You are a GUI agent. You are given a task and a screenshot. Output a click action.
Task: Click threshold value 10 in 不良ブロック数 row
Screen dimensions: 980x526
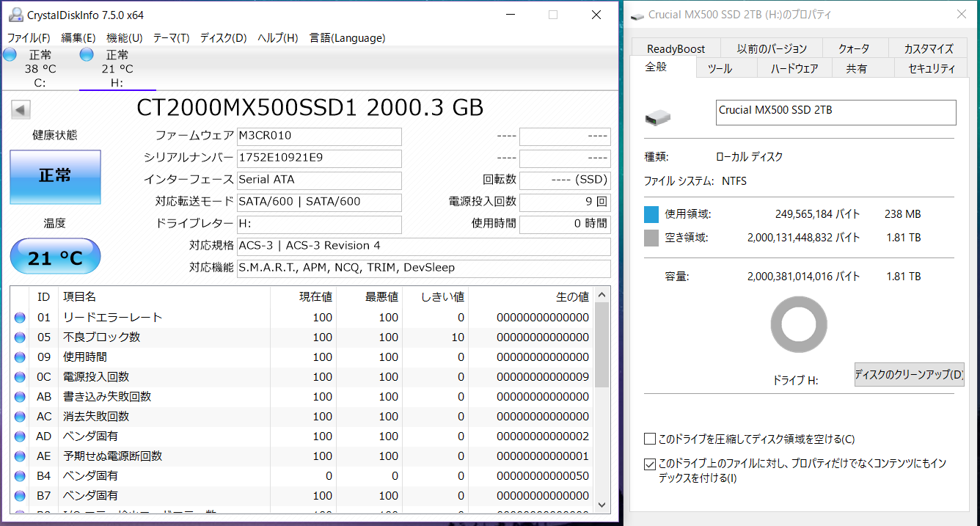coord(458,337)
